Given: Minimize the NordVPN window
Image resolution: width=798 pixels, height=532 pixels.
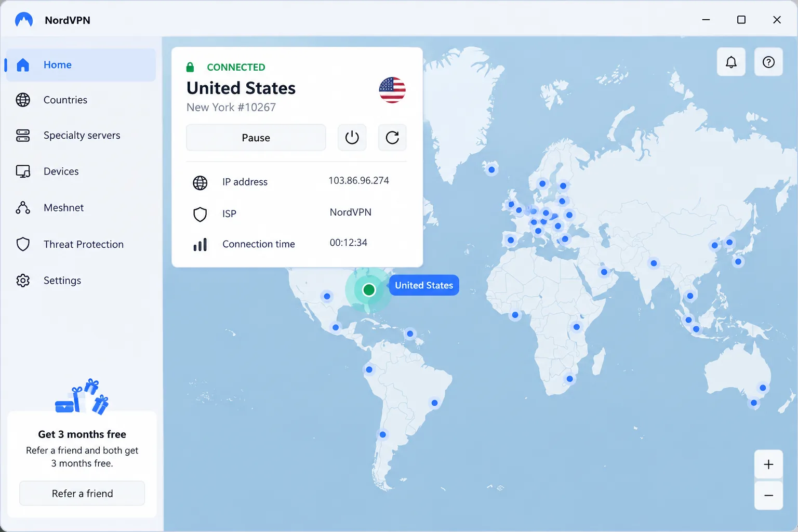Looking at the screenshot, I should tap(706, 20).
